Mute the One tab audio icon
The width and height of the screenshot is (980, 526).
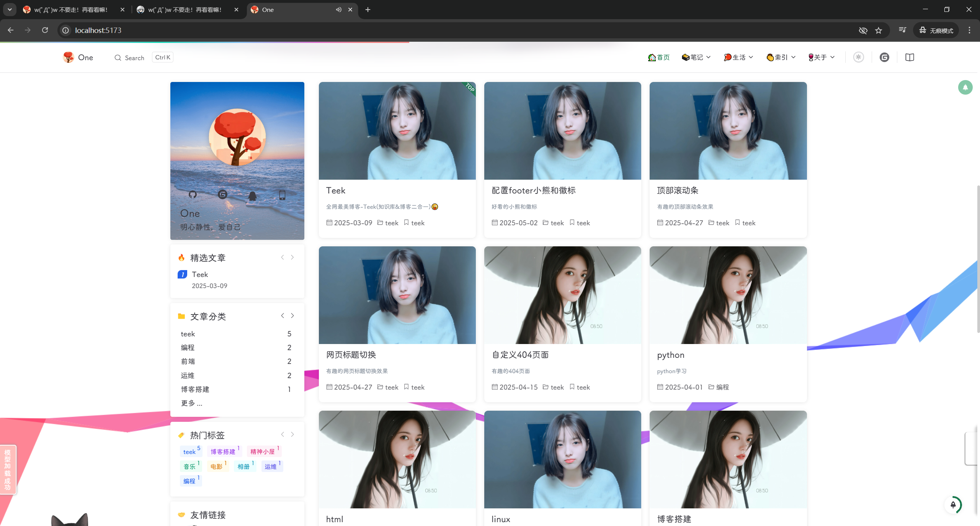click(x=338, y=10)
